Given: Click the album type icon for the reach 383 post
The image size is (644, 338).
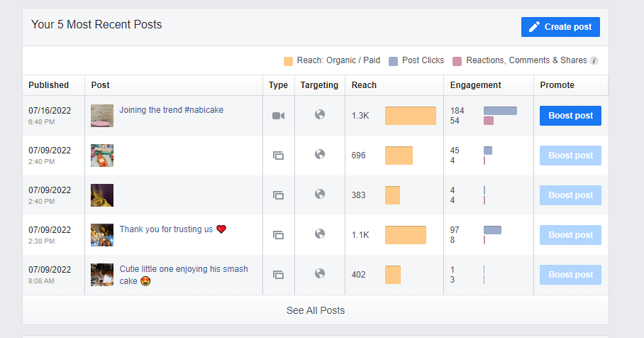Looking at the screenshot, I should 279,195.
